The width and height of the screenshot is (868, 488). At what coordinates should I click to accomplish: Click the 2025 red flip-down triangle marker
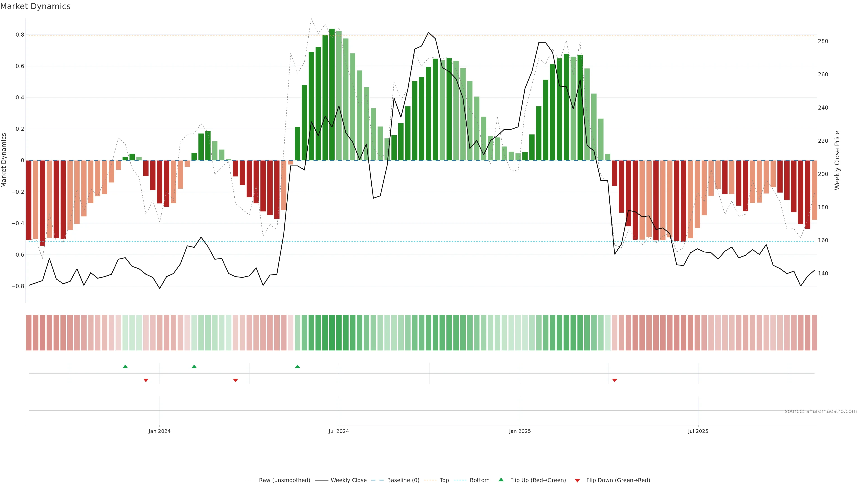pyautogui.click(x=615, y=380)
